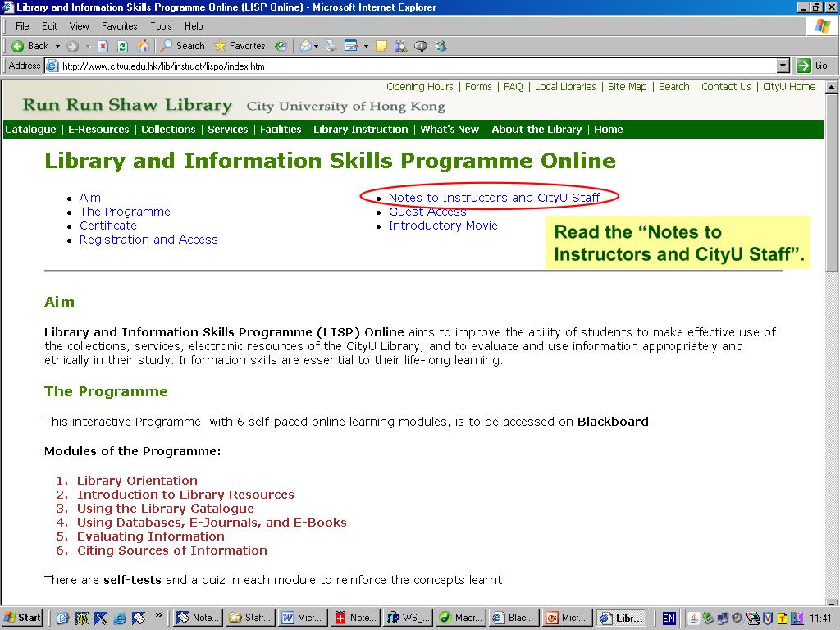The height and width of the screenshot is (630, 840).
Task: Select Evaluating Information module text
Action: [151, 536]
